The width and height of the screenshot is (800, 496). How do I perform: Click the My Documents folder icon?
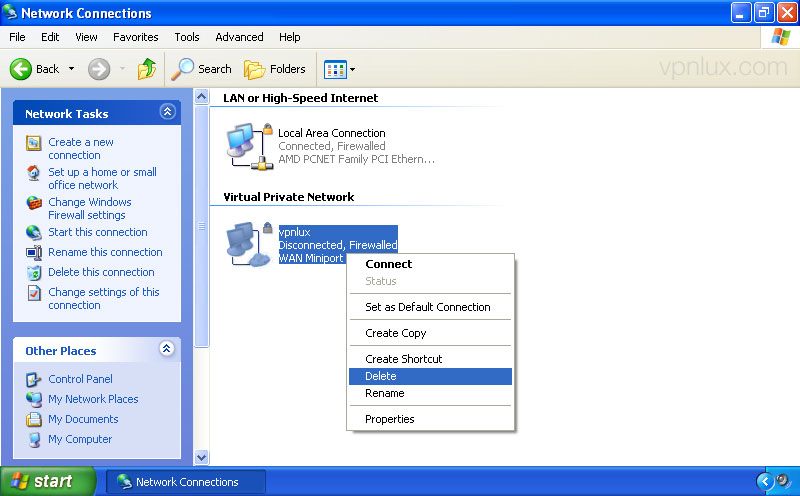click(34, 419)
